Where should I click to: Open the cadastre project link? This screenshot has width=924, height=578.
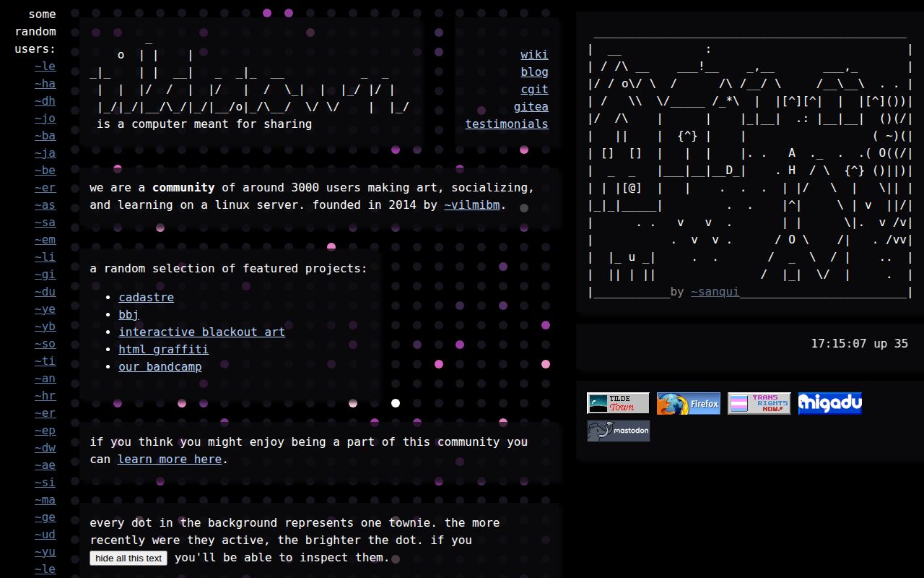point(146,298)
